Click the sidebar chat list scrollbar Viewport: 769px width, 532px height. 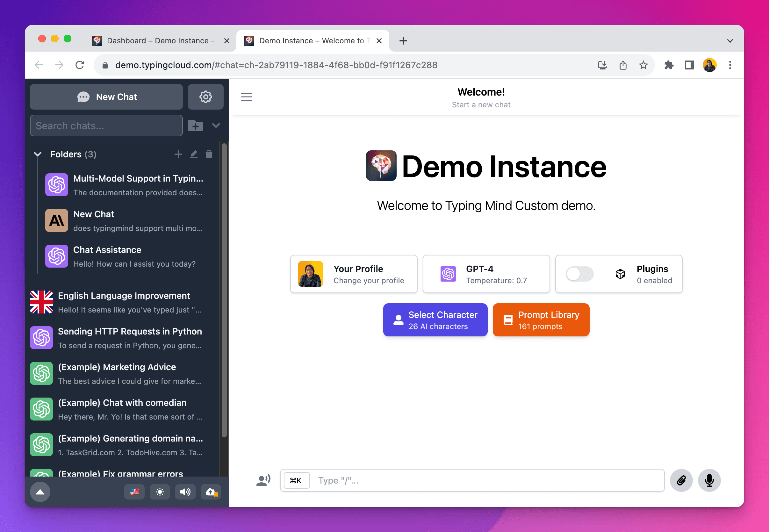[224, 290]
